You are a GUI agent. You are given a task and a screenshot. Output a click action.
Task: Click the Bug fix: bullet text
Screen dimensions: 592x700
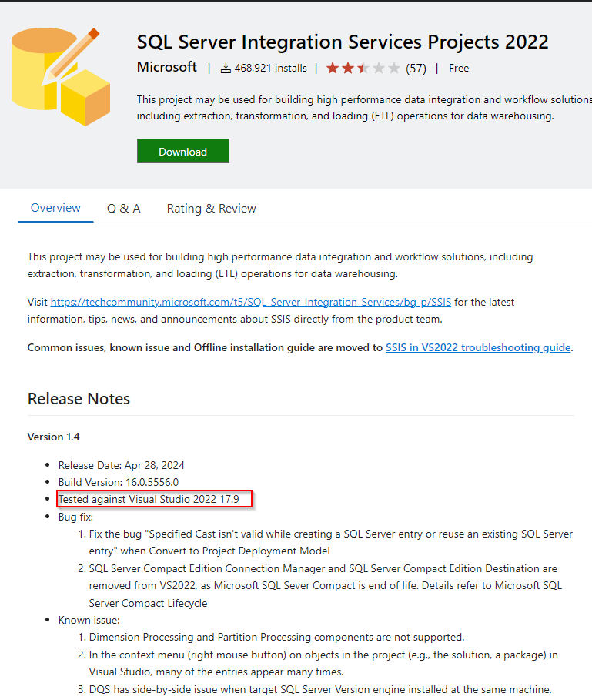click(x=75, y=517)
